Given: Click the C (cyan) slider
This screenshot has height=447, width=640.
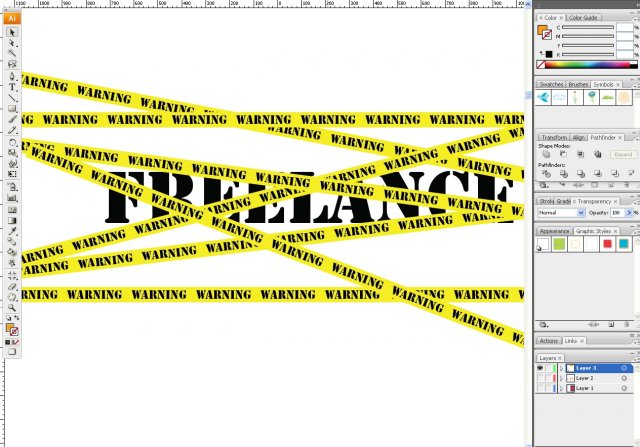Looking at the screenshot, I should [588, 27].
